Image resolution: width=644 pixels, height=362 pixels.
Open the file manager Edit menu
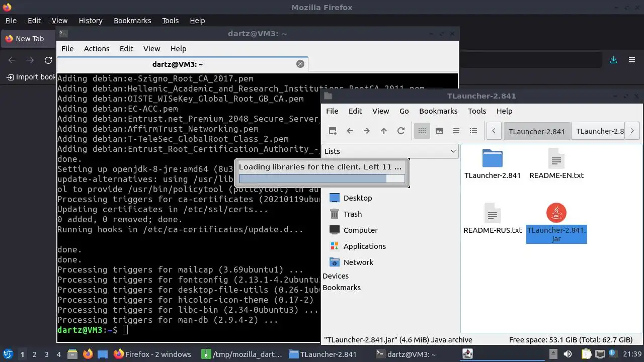pyautogui.click(x=355, y=111)
